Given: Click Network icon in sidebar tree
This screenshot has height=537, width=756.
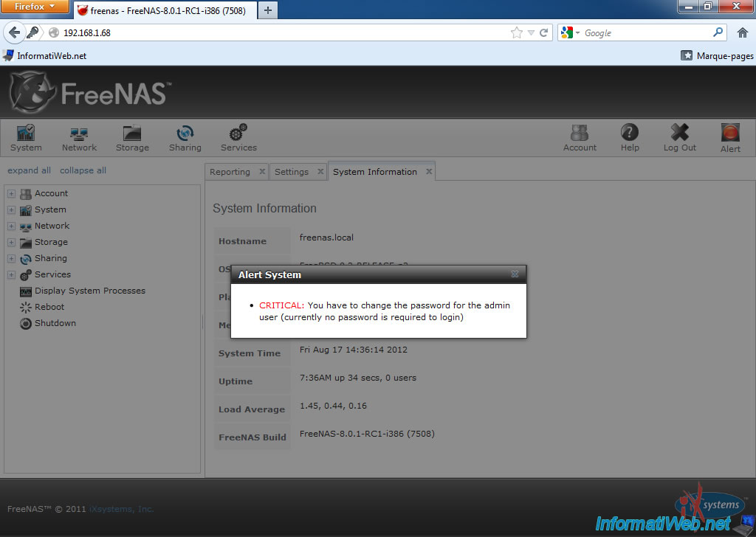Looking at the screenshot, I should [x=26, y=226].
